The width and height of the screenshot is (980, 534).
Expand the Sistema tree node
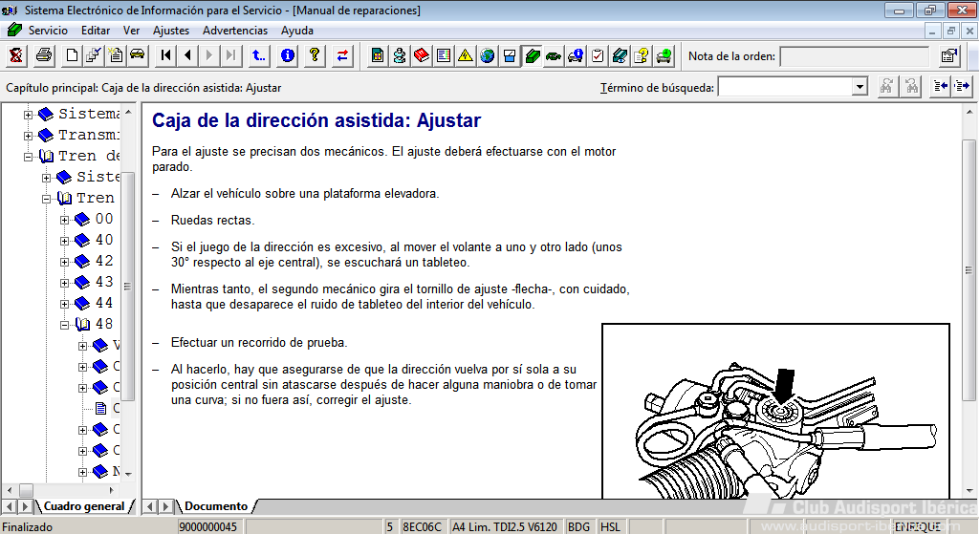[28, 115]
